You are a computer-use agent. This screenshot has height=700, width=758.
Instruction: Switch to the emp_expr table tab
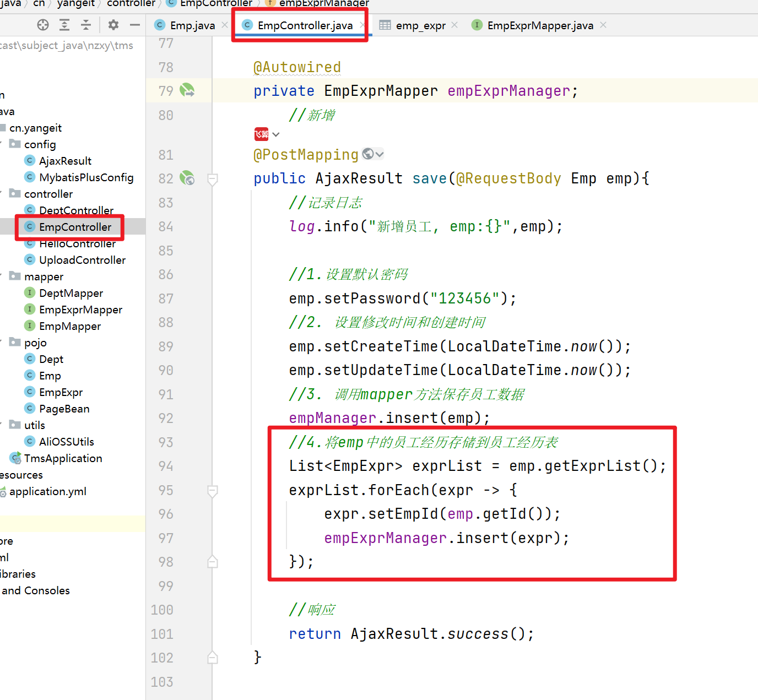coord(420,25)
